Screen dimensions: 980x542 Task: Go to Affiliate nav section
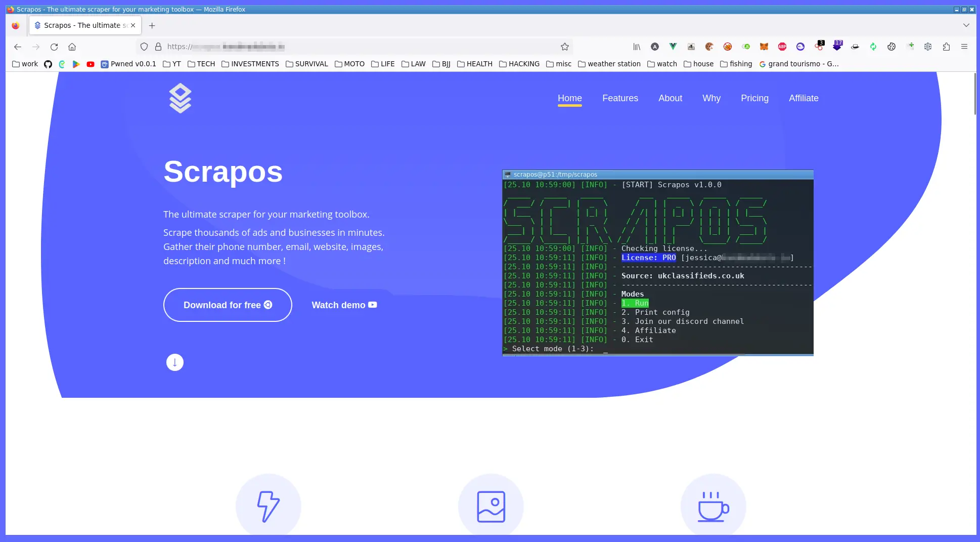pos(804,98)
